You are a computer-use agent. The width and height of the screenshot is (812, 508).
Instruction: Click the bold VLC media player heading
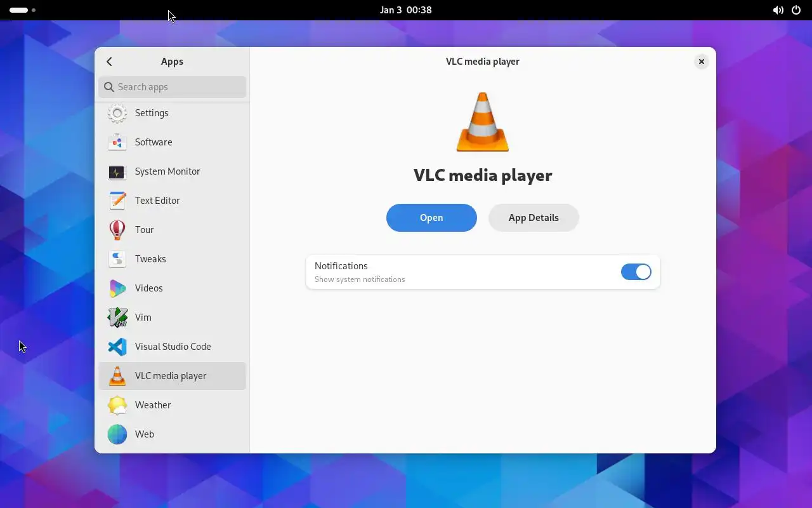[x=483, y=175]
